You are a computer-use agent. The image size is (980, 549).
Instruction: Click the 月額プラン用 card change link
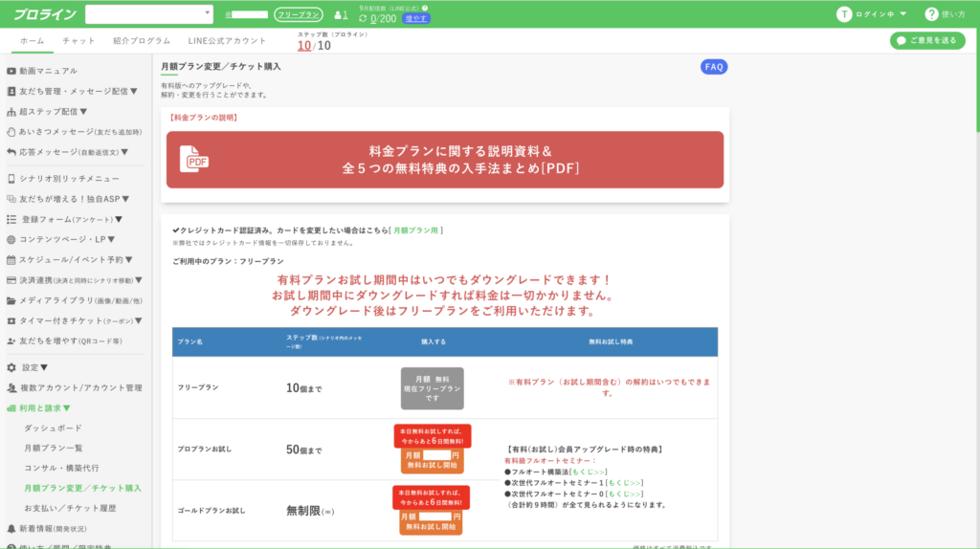click(415, 231)
